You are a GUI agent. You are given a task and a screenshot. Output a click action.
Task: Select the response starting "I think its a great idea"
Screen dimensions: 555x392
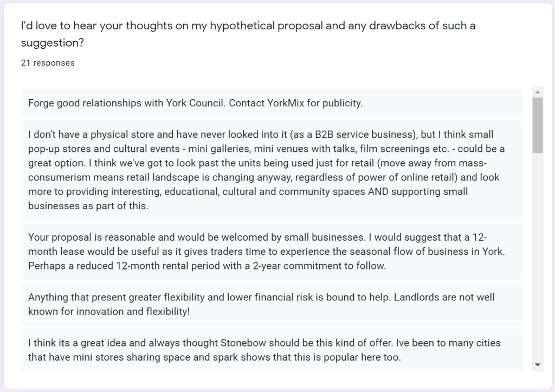tap(272, 350)
